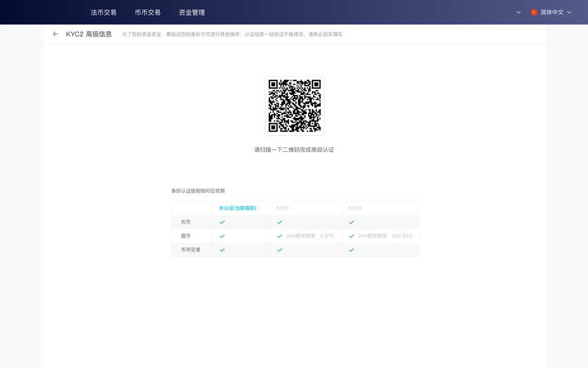
Task: Select the KYC2 column header
Action: point(355,208)
